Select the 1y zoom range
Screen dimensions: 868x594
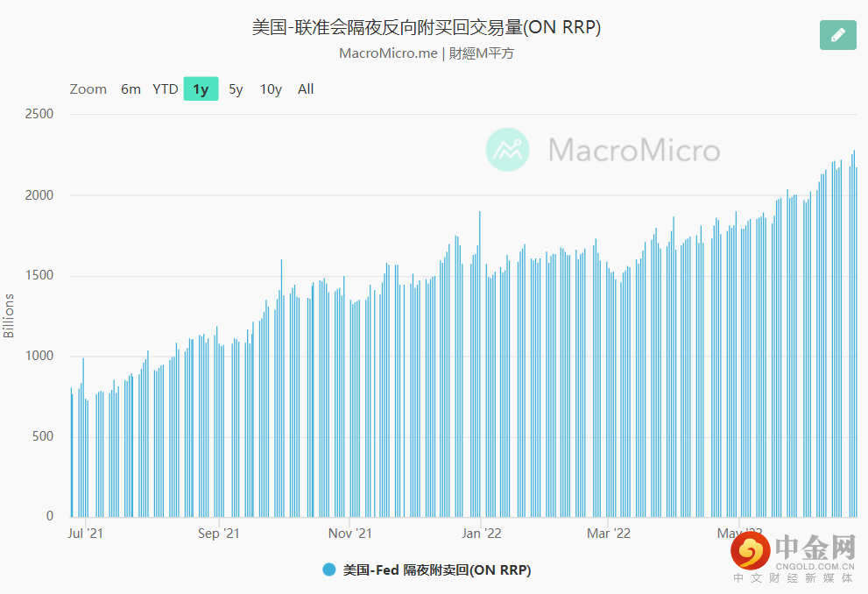coord(201,89)
